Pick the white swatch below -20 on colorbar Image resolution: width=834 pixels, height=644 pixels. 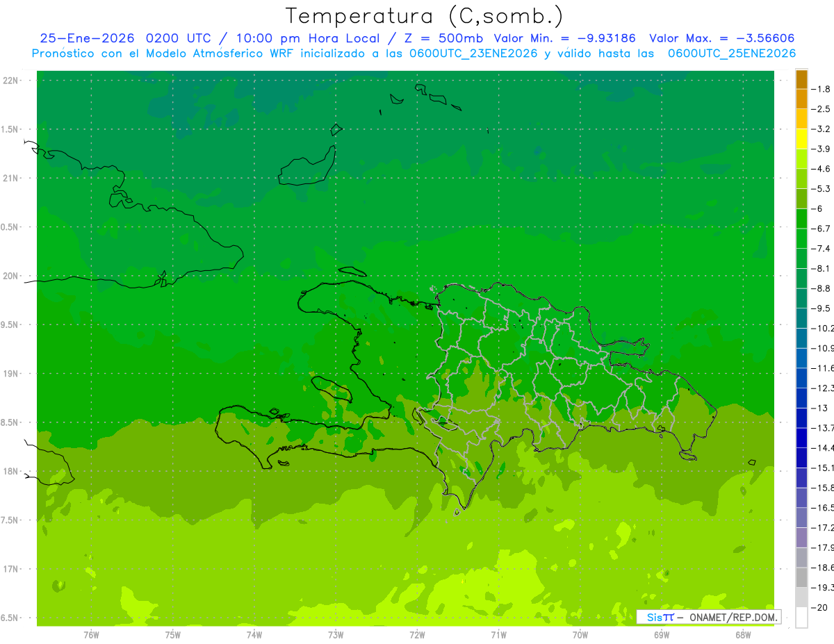[x=801, y=618]
